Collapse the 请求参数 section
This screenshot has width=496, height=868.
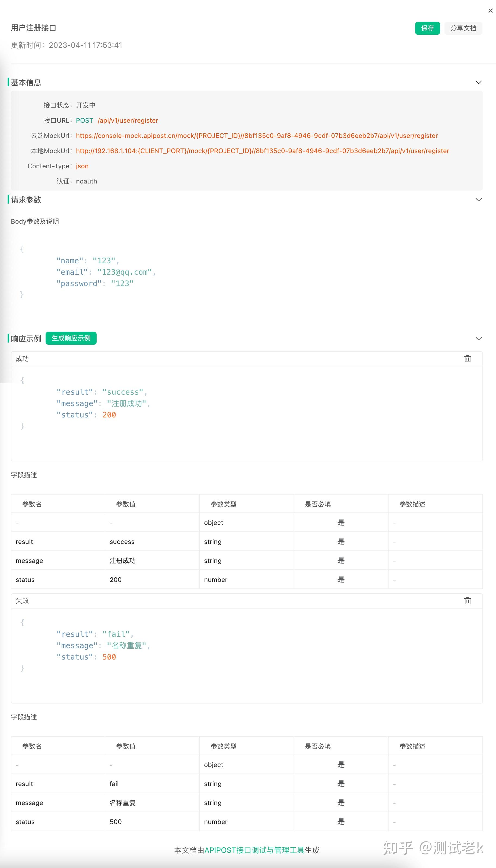click(478, 199)
